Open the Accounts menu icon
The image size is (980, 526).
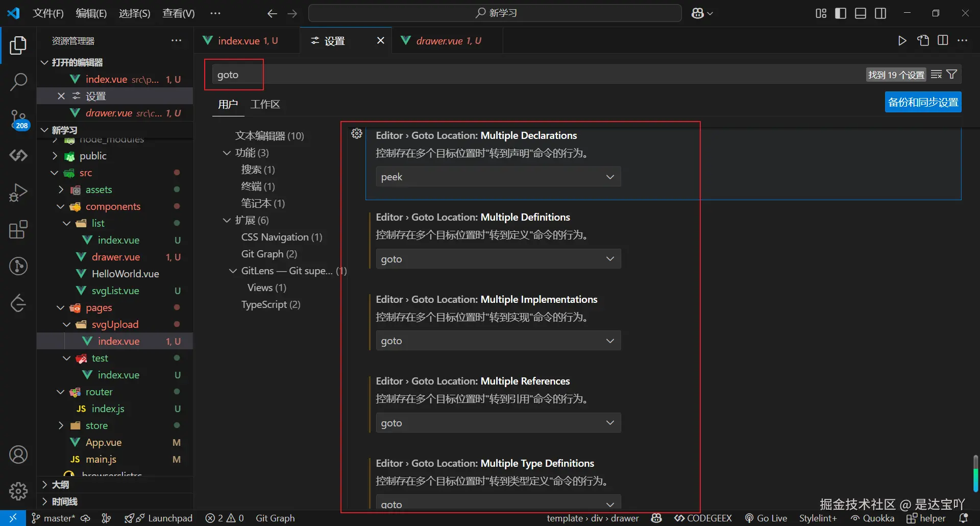[18, 455]
